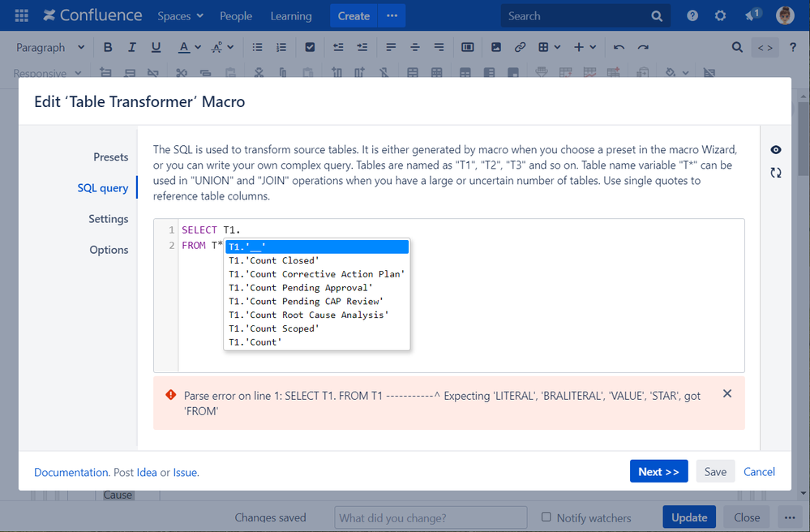Screen dimensions: 810x532
Task: Undo the last edit
Action: click(x=619, y=48)
